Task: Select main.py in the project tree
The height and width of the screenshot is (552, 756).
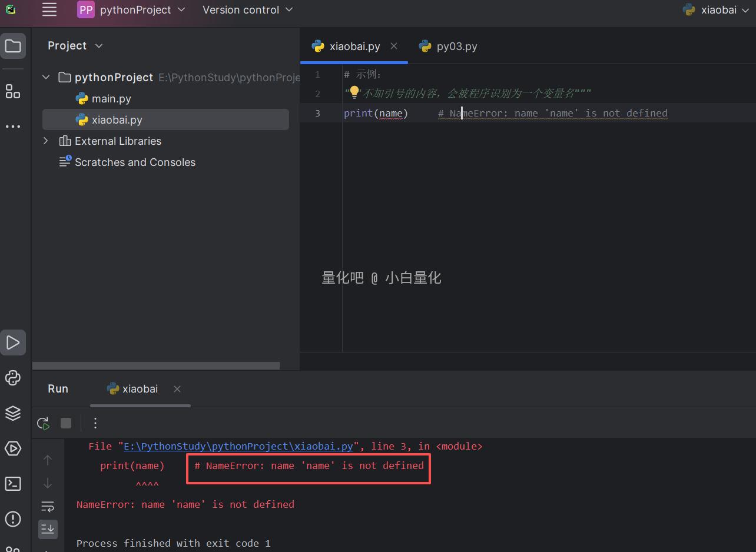Action: [111, 99]
